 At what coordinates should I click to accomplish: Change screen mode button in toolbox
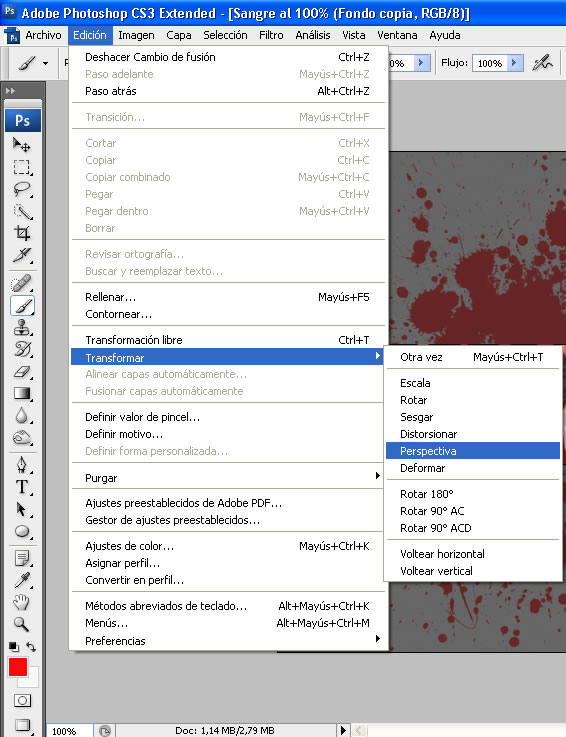[x=22, y=725]
